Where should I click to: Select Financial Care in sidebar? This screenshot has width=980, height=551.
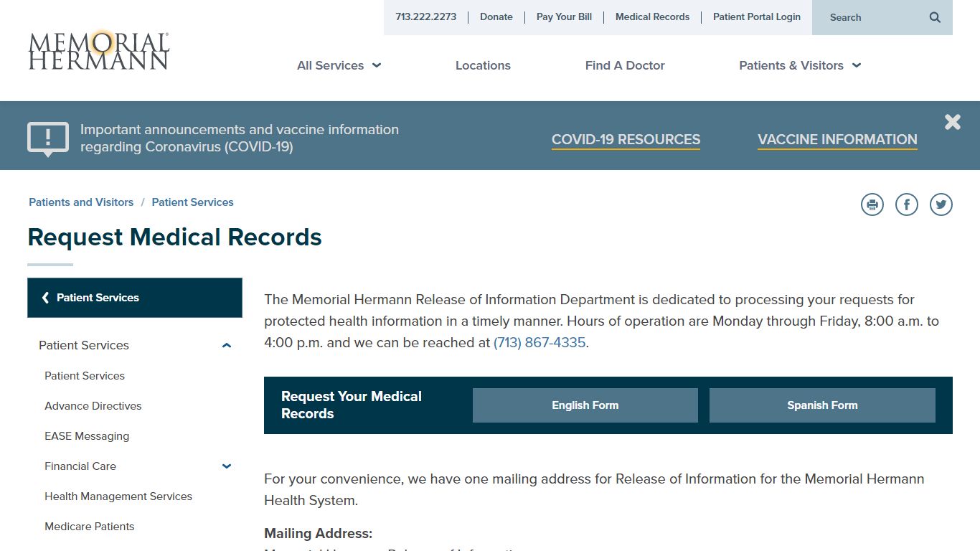tap(80, 466)
